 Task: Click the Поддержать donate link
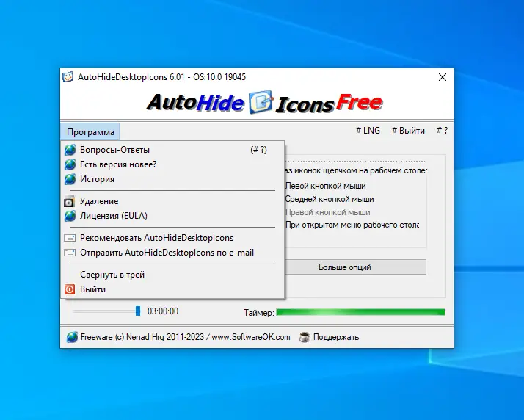tap(336, 337)
